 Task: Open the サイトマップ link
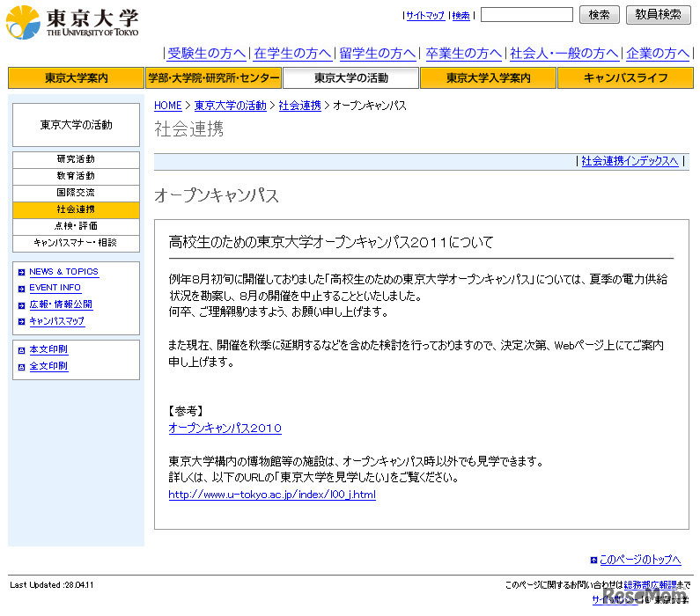(425, 16)
